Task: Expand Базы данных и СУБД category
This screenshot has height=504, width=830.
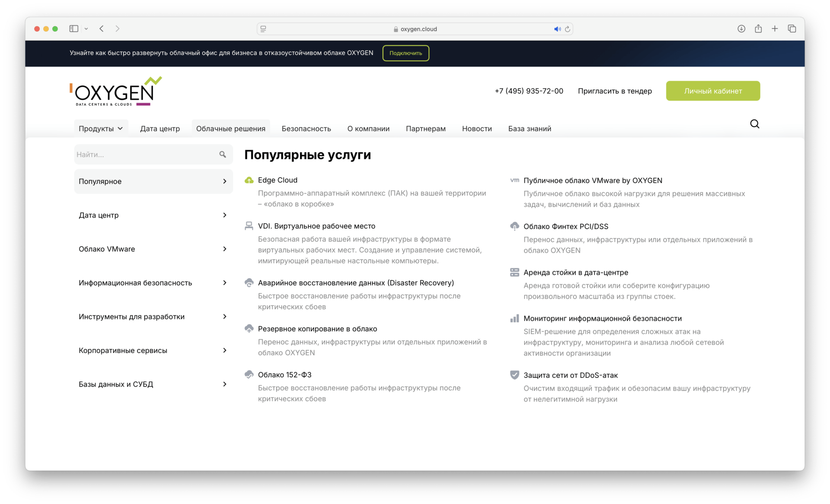Action: (x=153, y=384)
